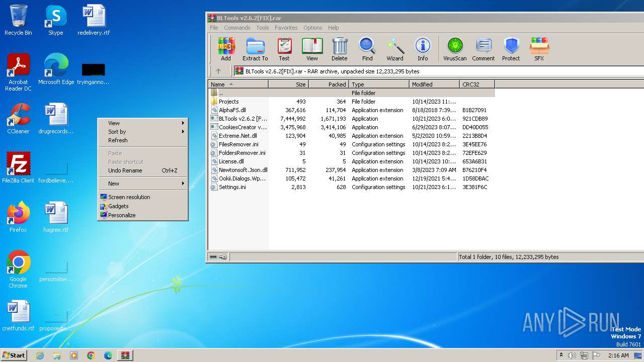Choose Personalize from context menu
644x362 pixels.
coord(143,215)
